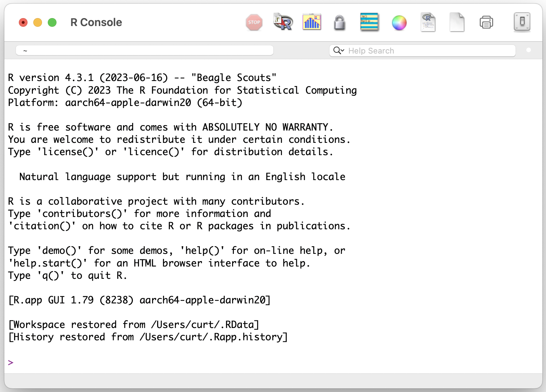
Task: Click the green zoom window button
Action: tap(52, 23)
